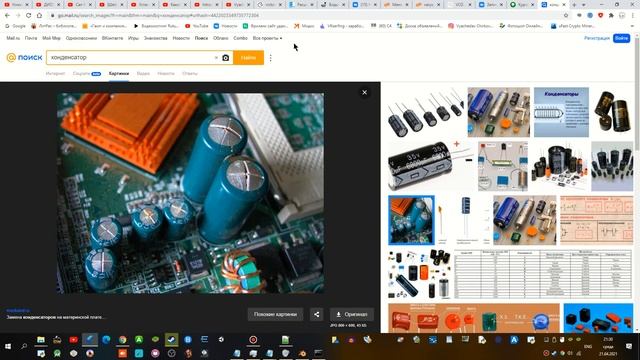The image size is (640, 360).
Task: Switch to the Ответы search tab
Action: point(190,73)
